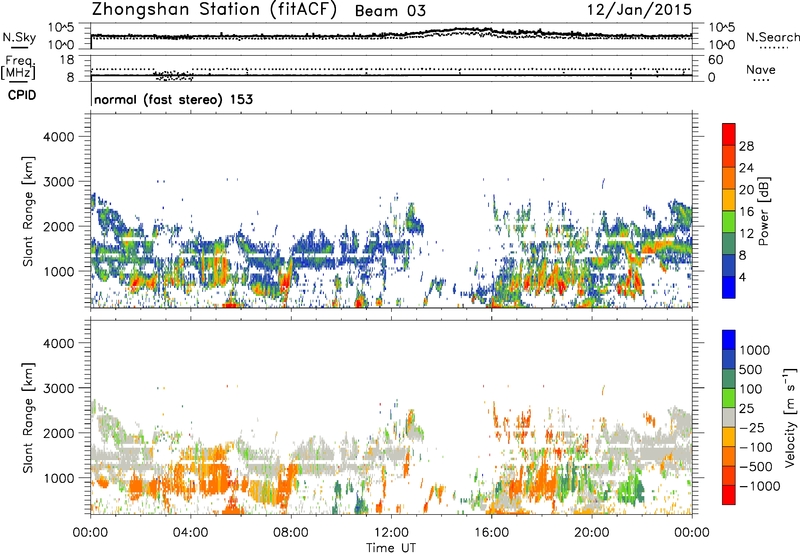Image resolution: width=800 pixels, height=554 pixels.
Task: Select the teal 100–500 Velocity colorbar segment
Action: (729, 379)
